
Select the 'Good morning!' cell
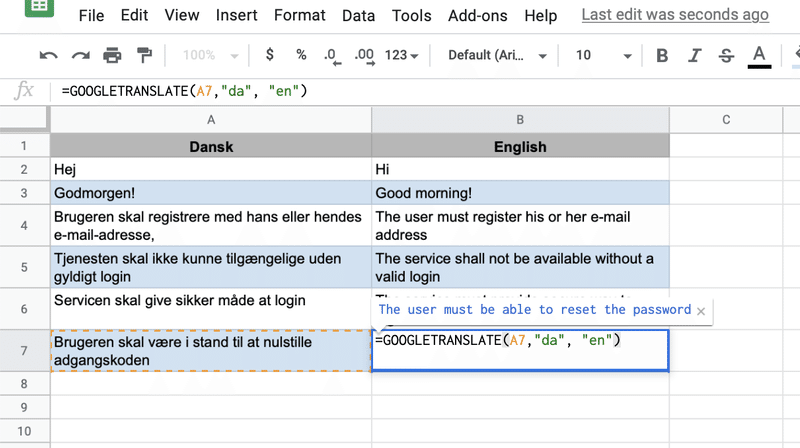click(520, 193)
